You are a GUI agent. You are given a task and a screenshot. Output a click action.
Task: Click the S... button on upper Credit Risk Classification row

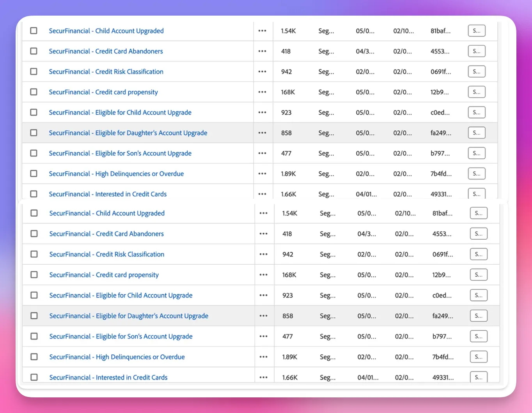[477, 72]
